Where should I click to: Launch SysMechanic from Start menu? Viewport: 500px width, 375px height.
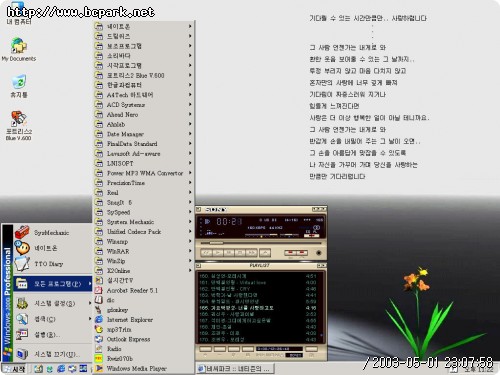53,232
